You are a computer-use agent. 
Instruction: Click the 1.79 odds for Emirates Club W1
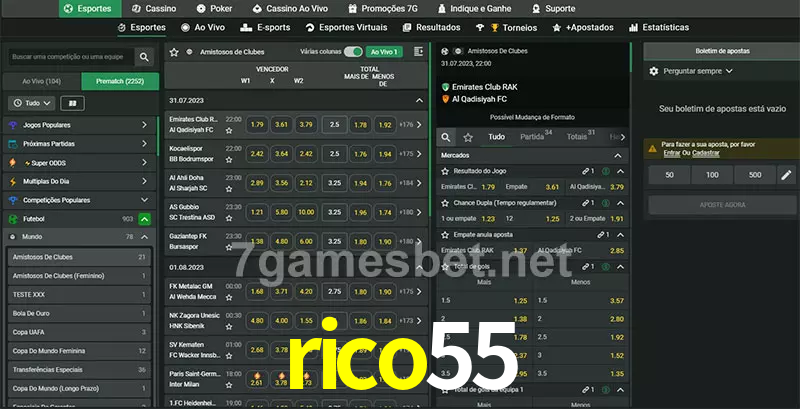tap(257, 125)
